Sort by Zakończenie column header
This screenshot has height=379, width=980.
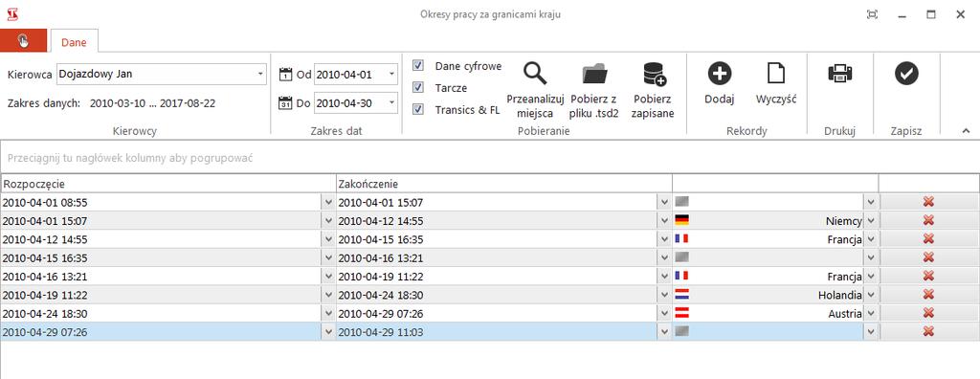coord(503,183)
